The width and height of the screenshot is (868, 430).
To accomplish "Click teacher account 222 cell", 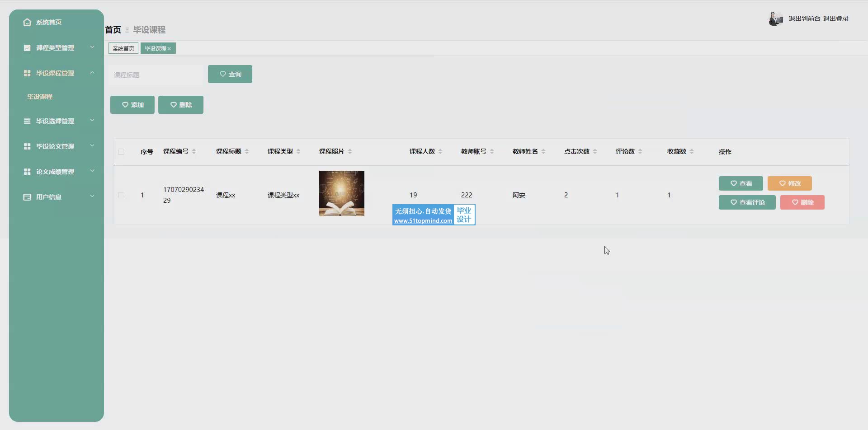I will tap(467, 195).
